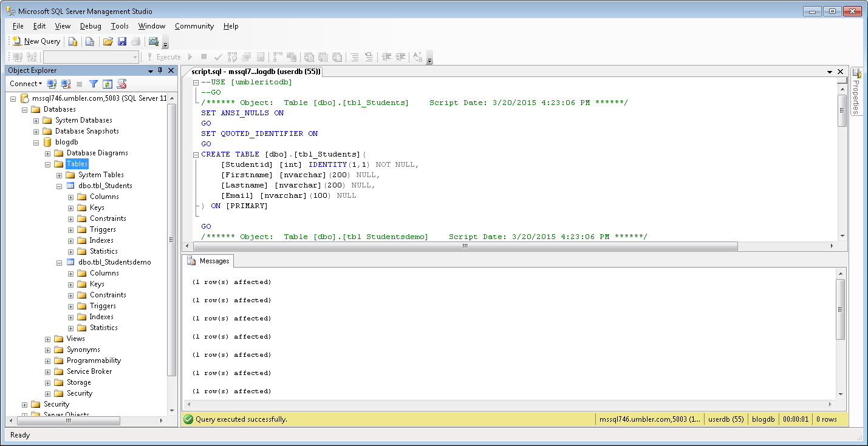Screen dimensions: 868x446
Task: Select the script.sql editor tab
Action: tap(255, 72)
